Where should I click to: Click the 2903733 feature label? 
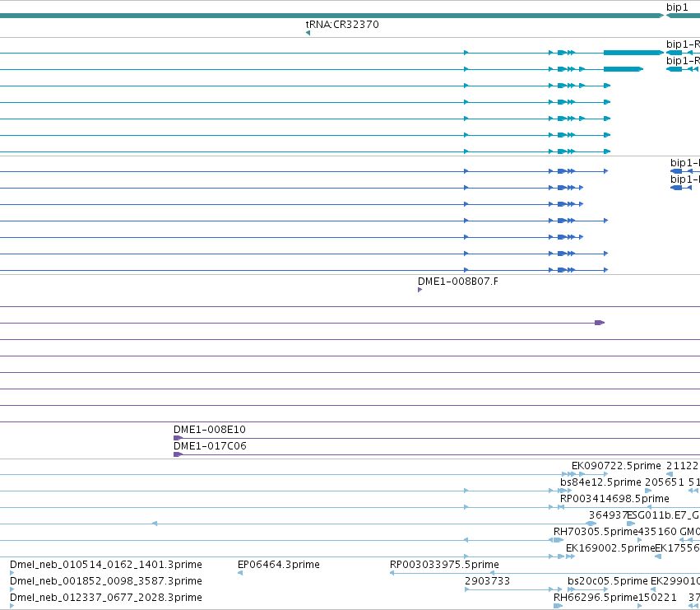coord(487,581)
